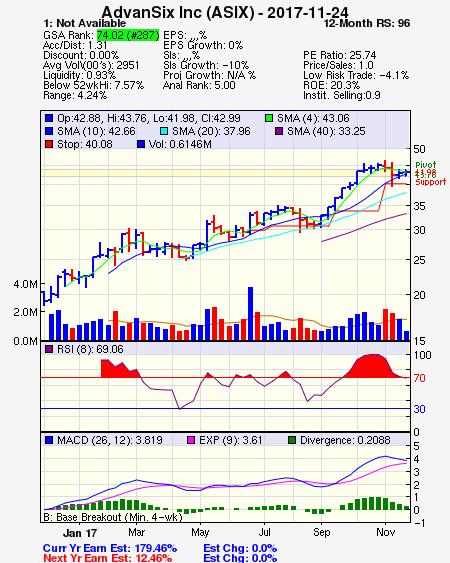
Task: Click the Liquidity: 0.93% line
Action: pos(79,75)
